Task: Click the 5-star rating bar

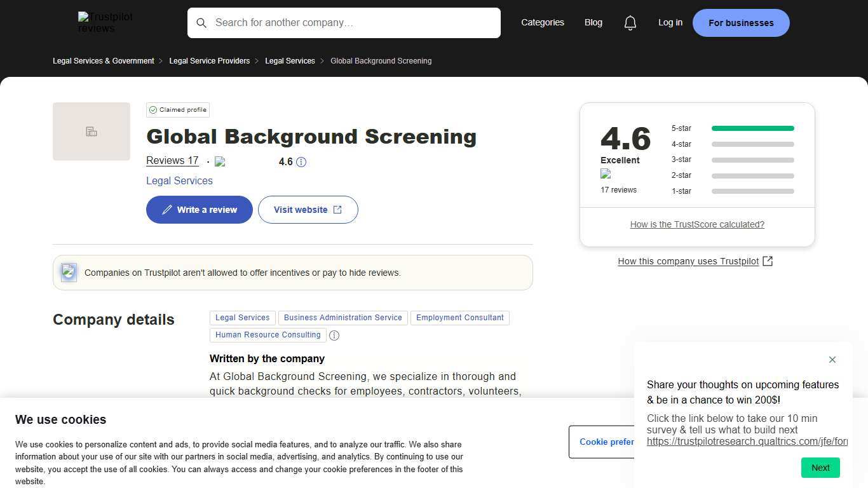Action: pyautogui.click(x=752, y=128)
